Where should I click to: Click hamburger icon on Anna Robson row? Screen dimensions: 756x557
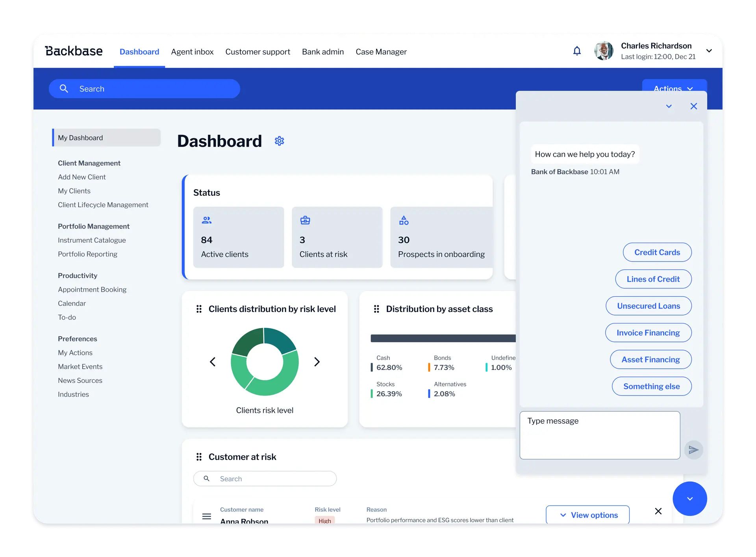pos(207,516)
